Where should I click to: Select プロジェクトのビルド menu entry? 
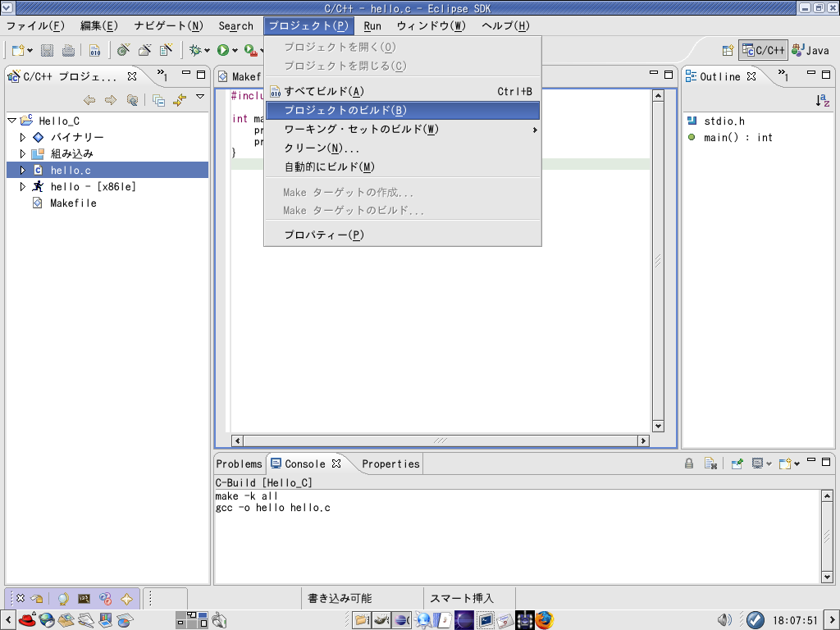point(345,110)
